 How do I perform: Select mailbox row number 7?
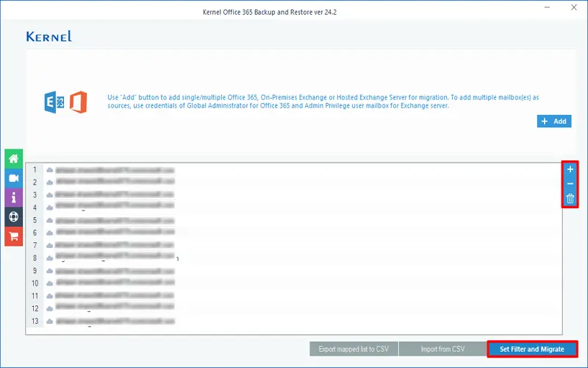tap(294, 245)
